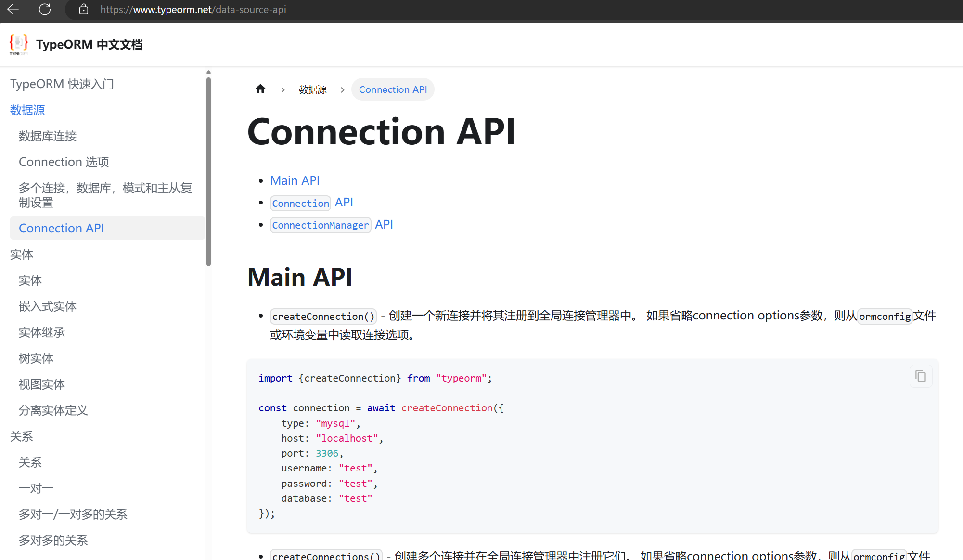Click Connection API breadcrumb pill
The height and width of the screenshot is (560, 963).
point(393,89)
